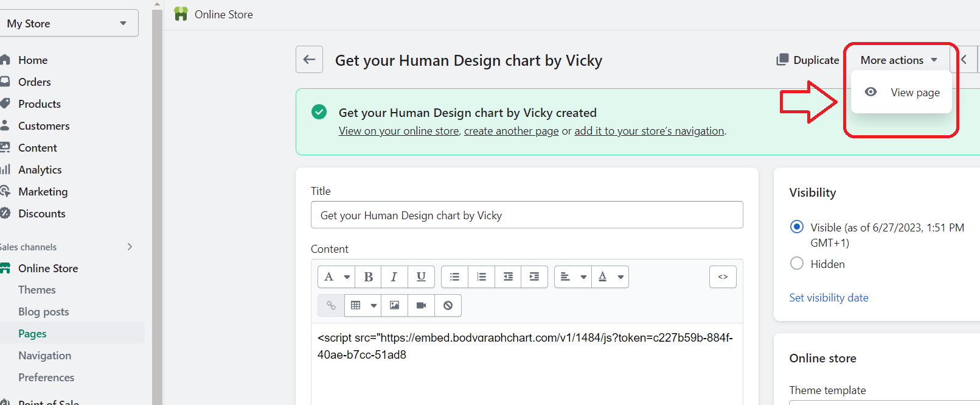Click the Discounts badge icon
Image resolution: width=980 pixels, height=405 pixels.
point(5,213)
